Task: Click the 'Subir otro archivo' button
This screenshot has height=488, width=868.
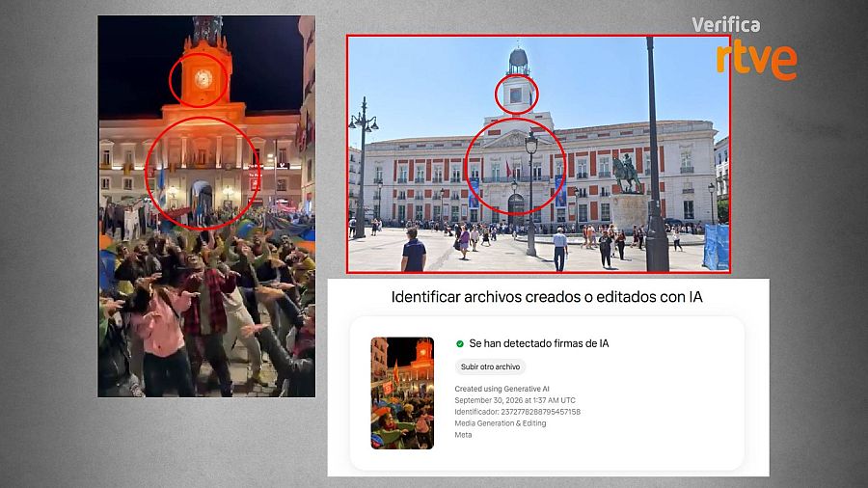Action: point(491,366)
